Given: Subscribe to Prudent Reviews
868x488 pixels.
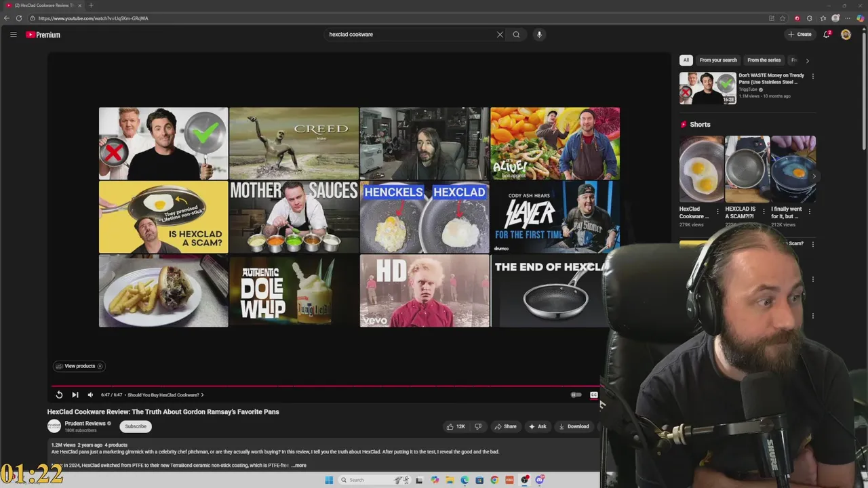Looking at the screenshot, I should (x=136, y=426).
